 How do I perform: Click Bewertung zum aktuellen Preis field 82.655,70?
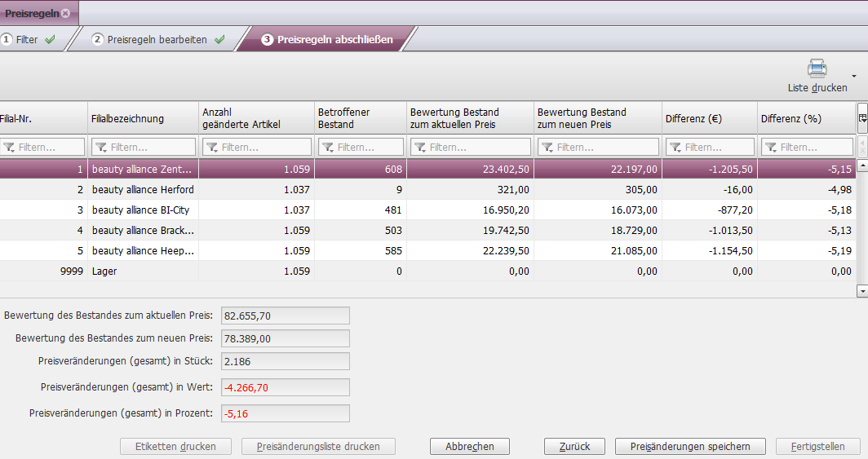(285, 316)
